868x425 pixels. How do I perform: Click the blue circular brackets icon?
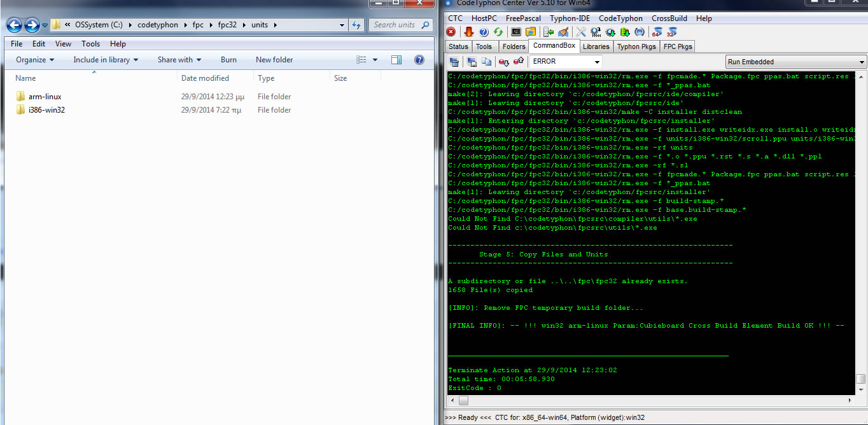[640, 32]
